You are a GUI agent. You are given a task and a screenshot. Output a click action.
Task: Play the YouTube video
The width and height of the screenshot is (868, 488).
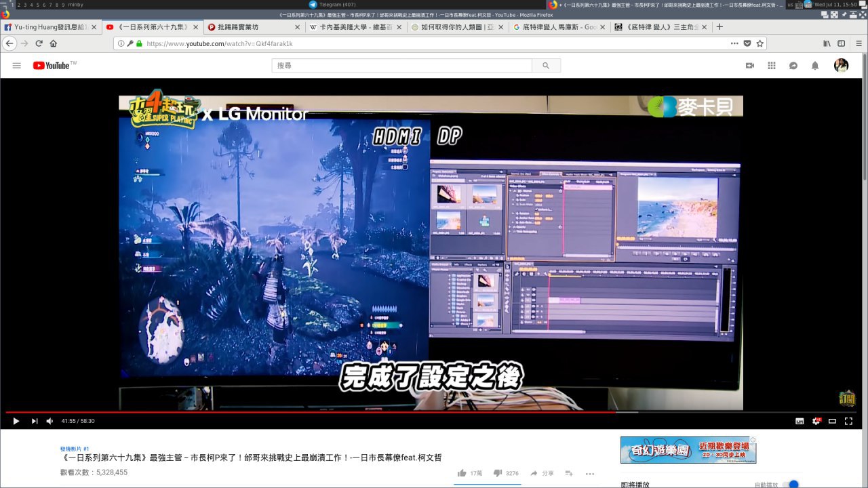click(16, 421)
